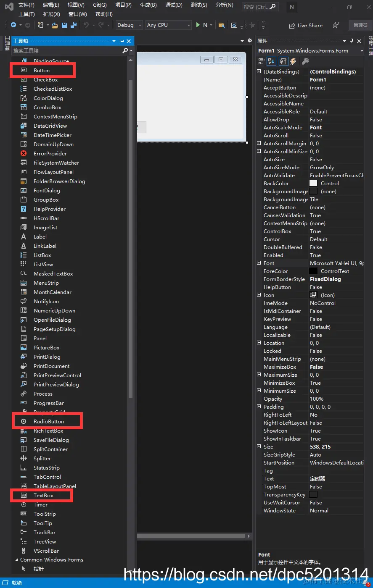This screenshot has width=373, height=588.
Task: Select the RadioButton toolbox item
Action: [49, 422]
